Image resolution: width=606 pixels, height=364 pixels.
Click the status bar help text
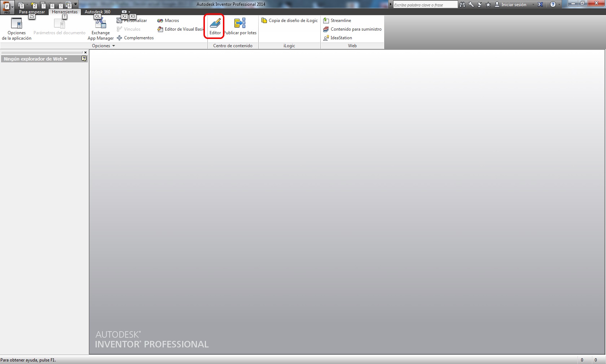[x=28, y=360]
